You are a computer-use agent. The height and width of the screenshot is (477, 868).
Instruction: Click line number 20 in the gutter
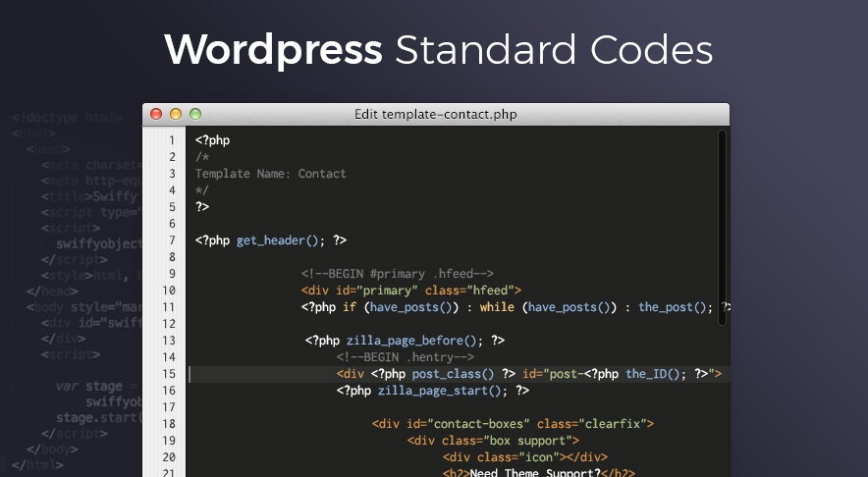tap(169, 457)
